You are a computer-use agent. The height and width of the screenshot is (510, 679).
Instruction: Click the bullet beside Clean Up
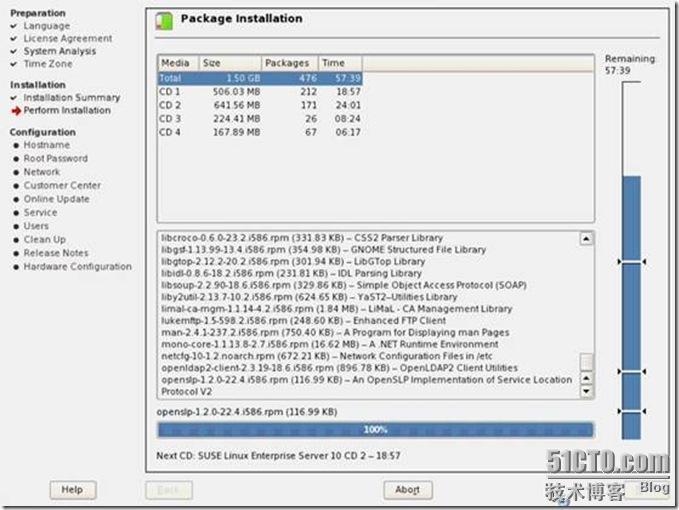pos(16,240)
